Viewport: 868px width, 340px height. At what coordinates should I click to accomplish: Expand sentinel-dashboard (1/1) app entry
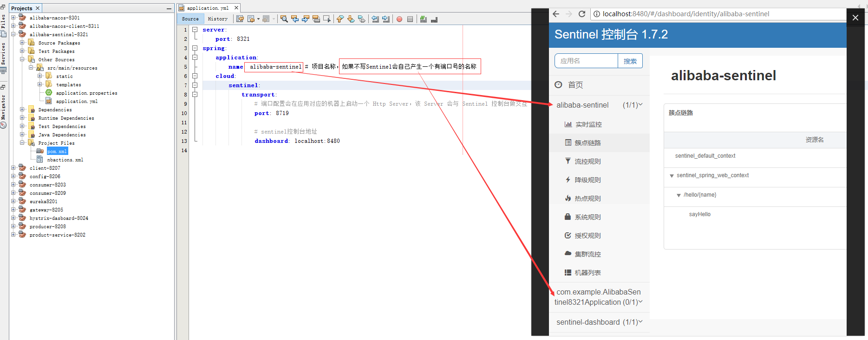tap(599, 322)
